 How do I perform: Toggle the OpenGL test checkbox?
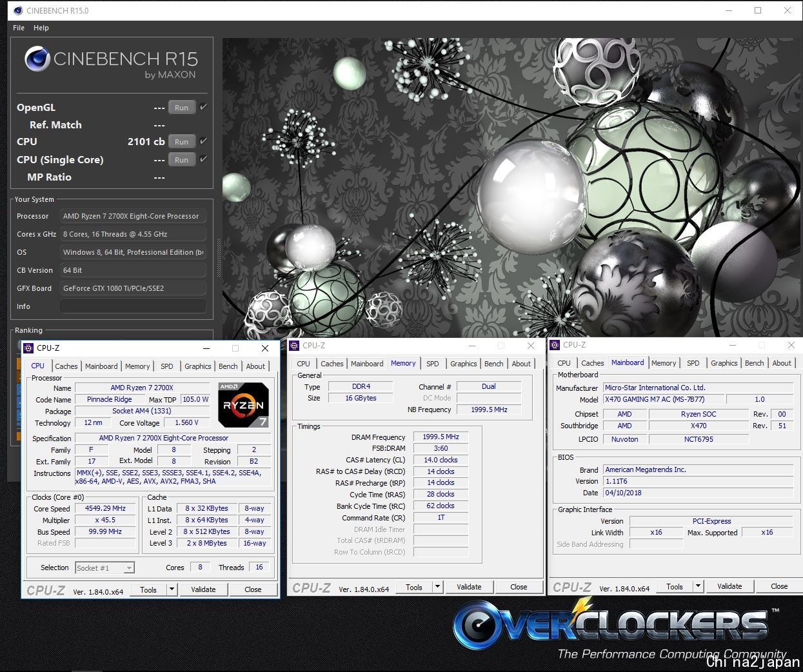coord(203,106)
